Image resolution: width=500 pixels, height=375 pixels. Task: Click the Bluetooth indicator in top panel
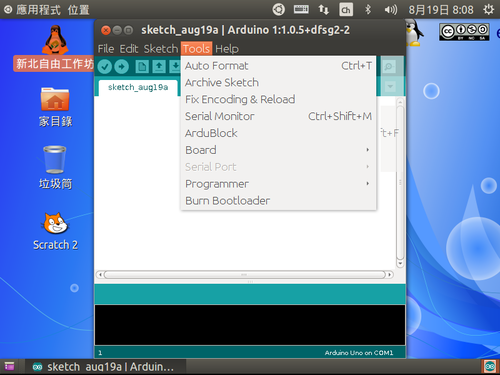click(x=368, y=9)
